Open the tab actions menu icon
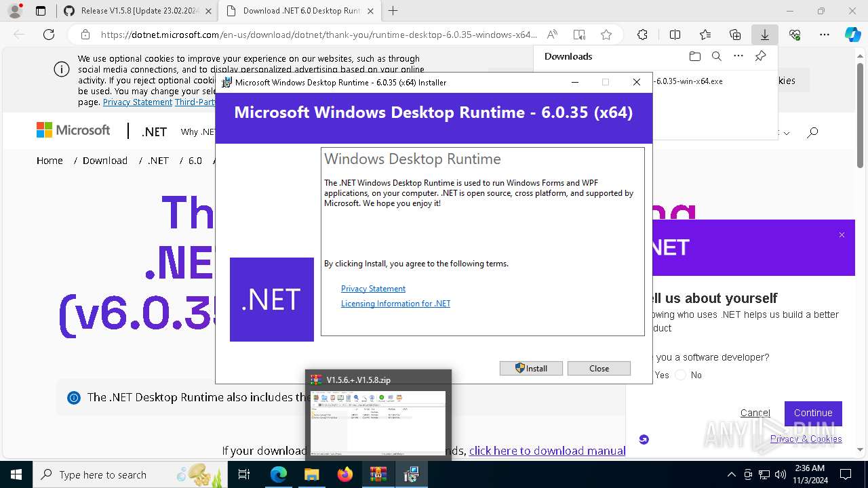This screenshot has width=868, height=488. 41,11
